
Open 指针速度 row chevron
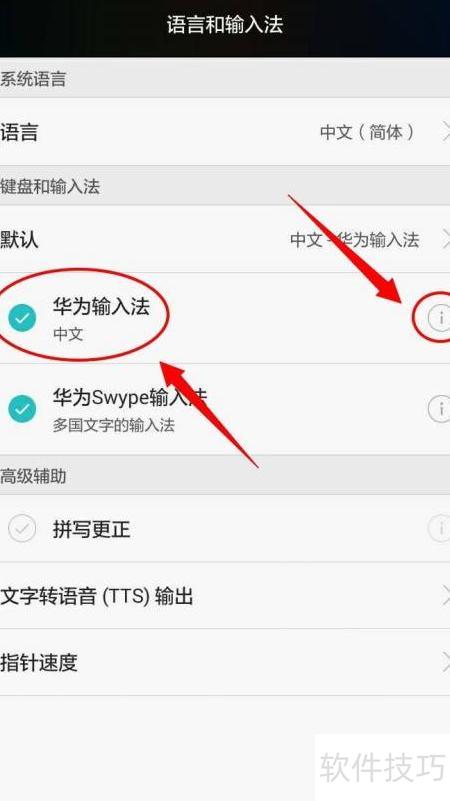point(445,663)
